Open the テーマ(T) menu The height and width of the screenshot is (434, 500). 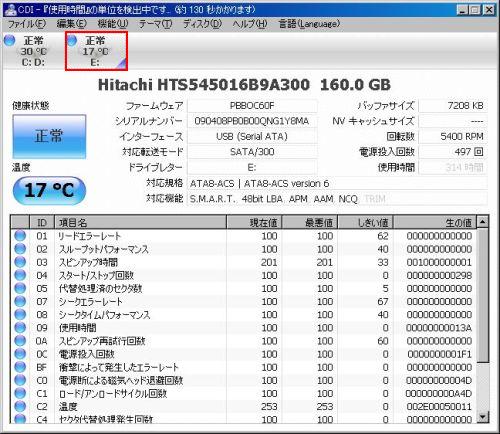tap(155, 24)
